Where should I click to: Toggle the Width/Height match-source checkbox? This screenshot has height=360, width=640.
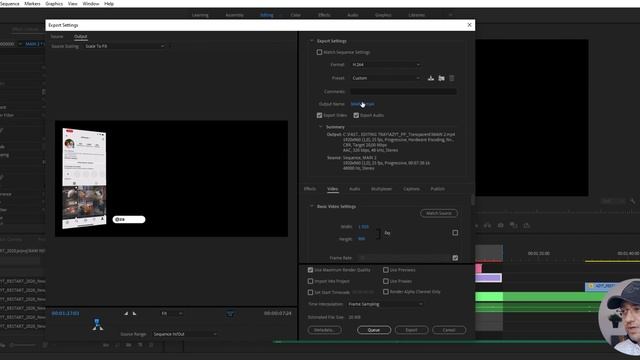click(455, 233)
